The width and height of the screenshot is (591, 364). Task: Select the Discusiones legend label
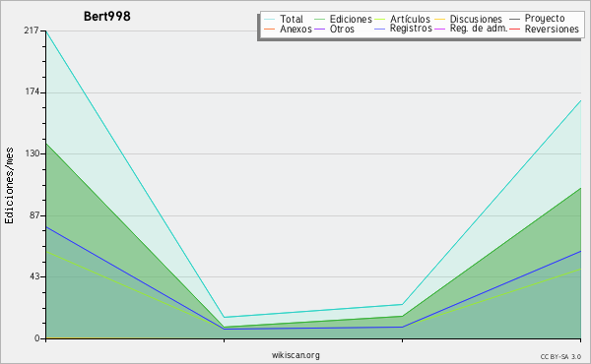click(476, 19)
